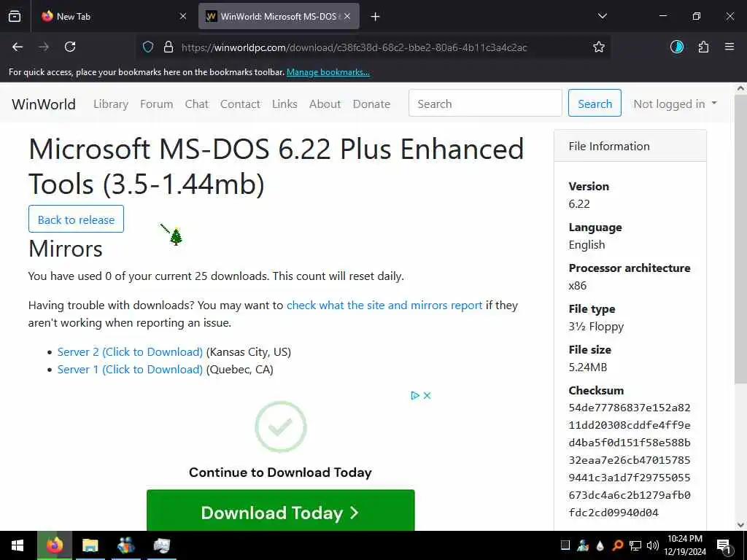Click the x86 architecture value
This screenshot has width=747, height=560.
[578, 286]
